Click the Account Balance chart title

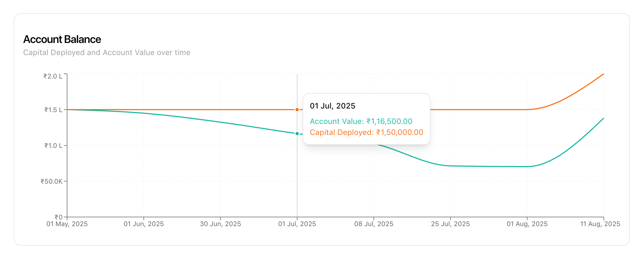pyautogui.click(x=62, y=39)
